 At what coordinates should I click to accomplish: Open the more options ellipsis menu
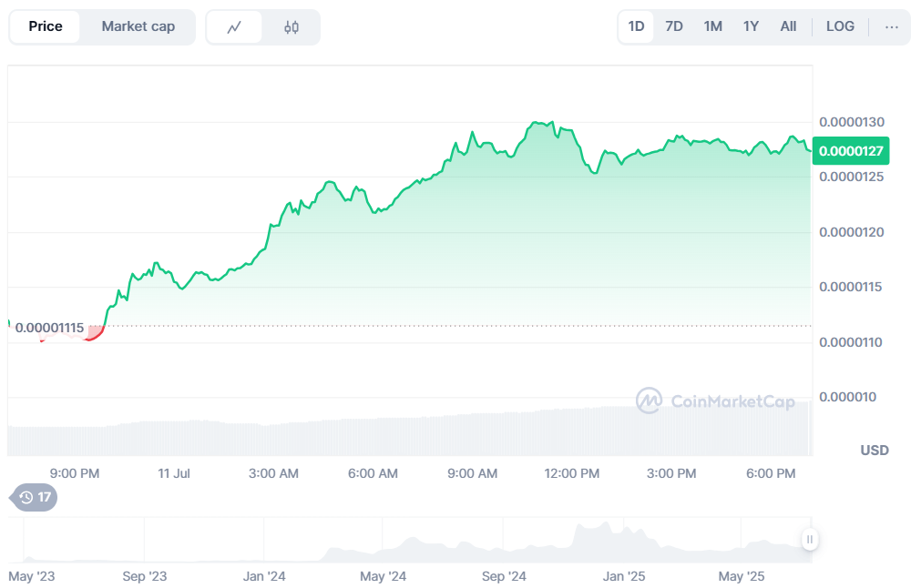pyautogui.click(x=891, y=27)
